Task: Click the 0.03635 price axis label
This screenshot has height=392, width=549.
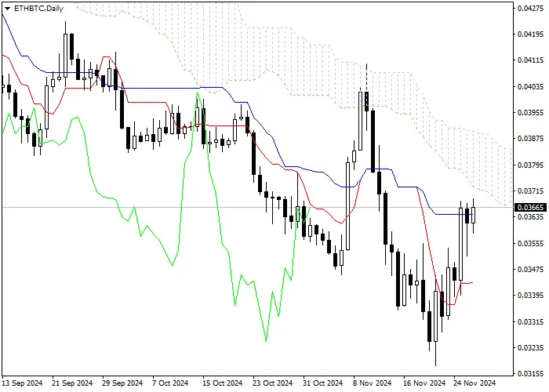Action: click(531, 217)
